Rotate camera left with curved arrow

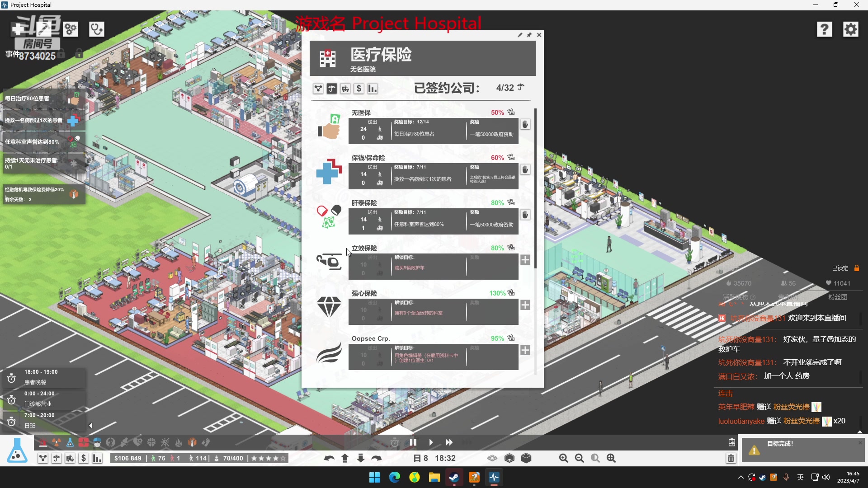click(x=329, y=458)
